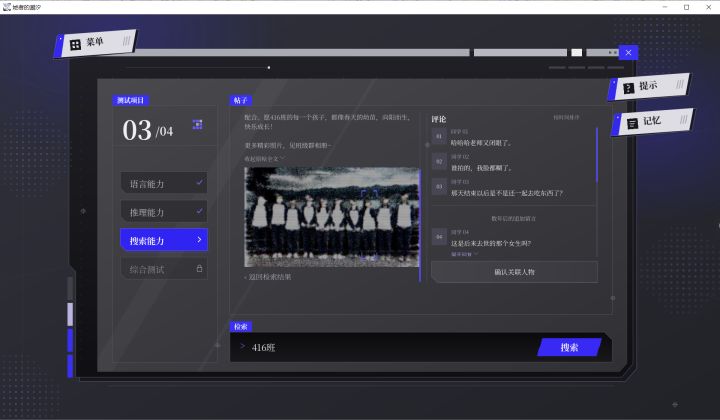Click the 03/04 progress counter
Image resolution: width=720 pixels, height=420 pixels.
[148, 130]
